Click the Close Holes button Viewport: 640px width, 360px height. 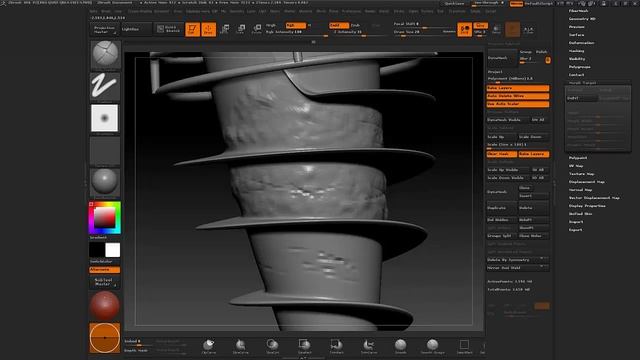coord(533,236)
